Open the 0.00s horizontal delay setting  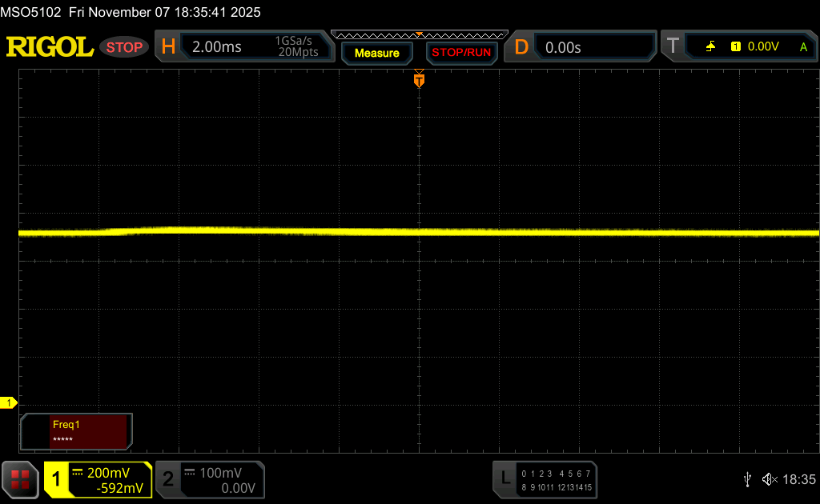563,47
